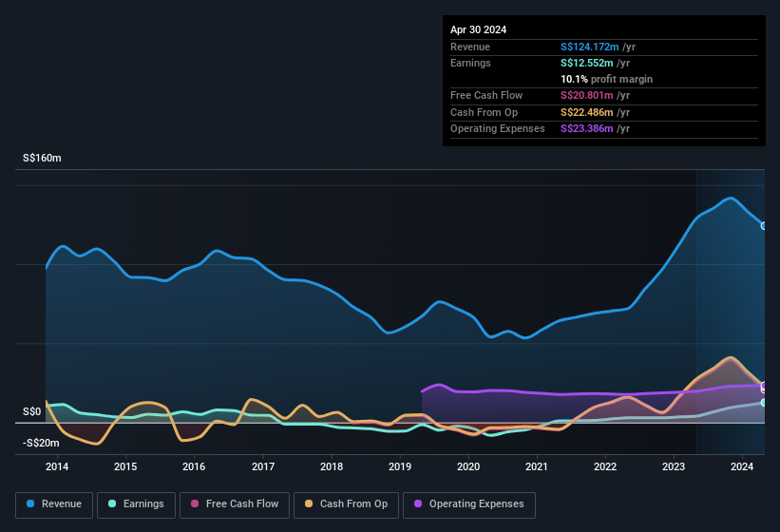
Task: Click the blue Revenue endpoint marker on the chart
Action: [764, 226]
